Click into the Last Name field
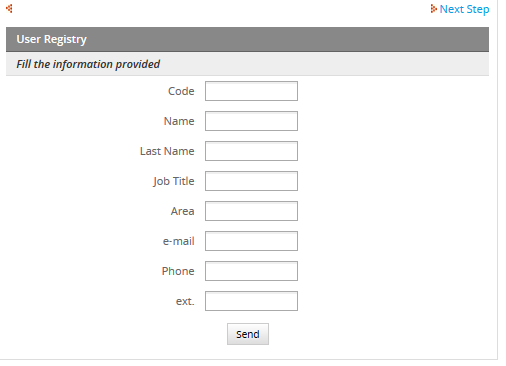 251,151
